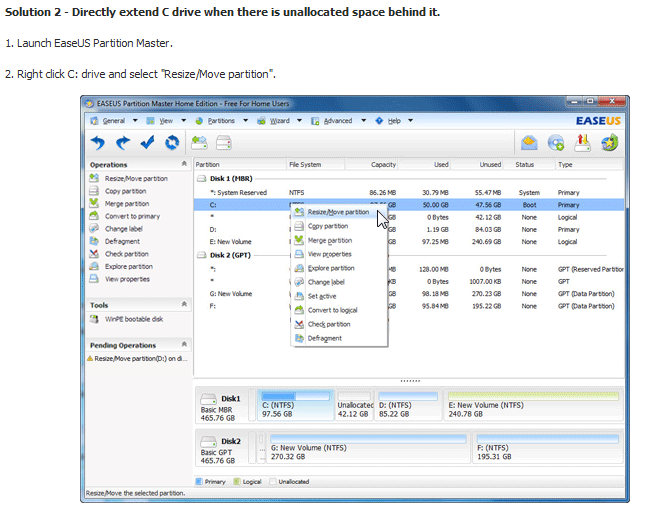Choose Check partition in context menu

[339, 324]
